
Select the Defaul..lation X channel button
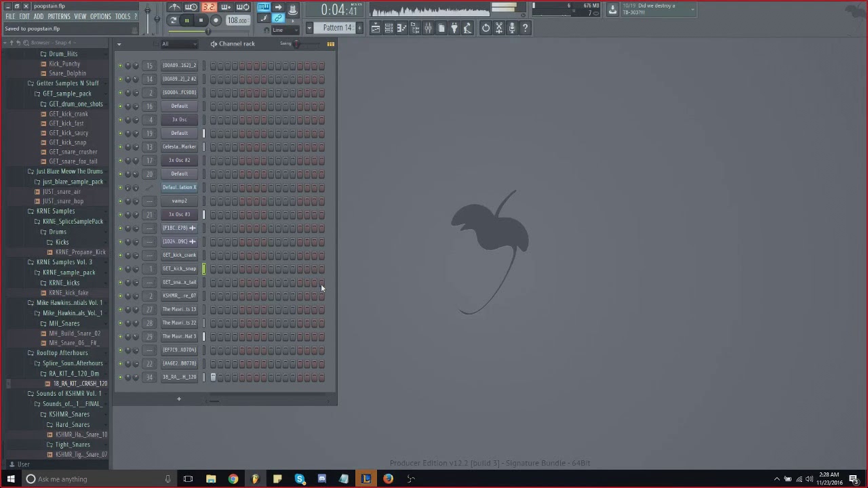pyautogui.click(x=180, y=188)
